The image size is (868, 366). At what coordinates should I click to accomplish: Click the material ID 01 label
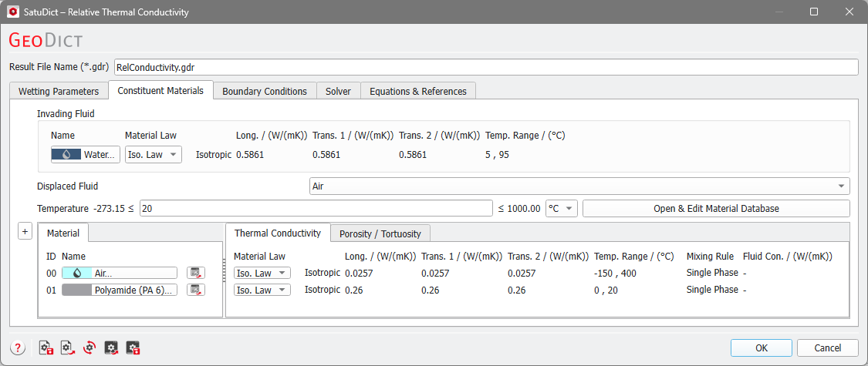pyautogui.click(x=52, y=290)
